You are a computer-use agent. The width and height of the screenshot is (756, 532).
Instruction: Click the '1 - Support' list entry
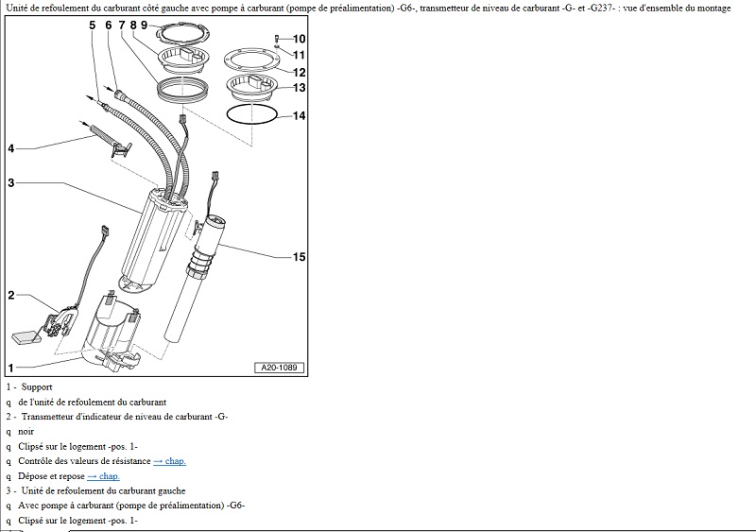point(29,386)
